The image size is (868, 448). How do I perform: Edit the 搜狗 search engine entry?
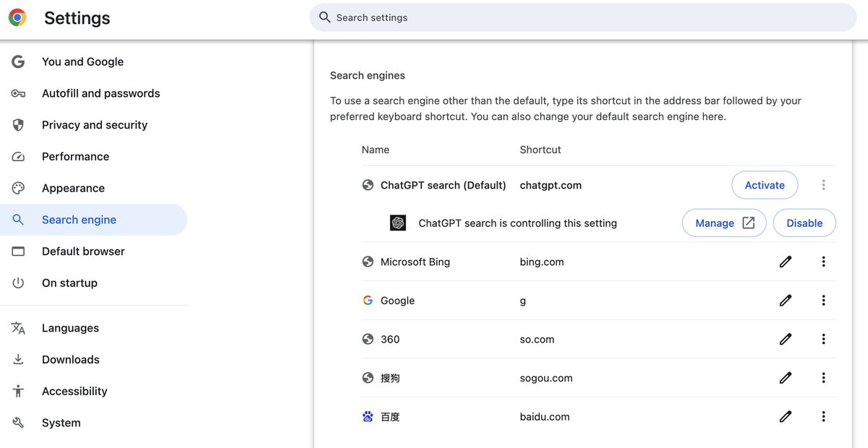coord(786,378)
